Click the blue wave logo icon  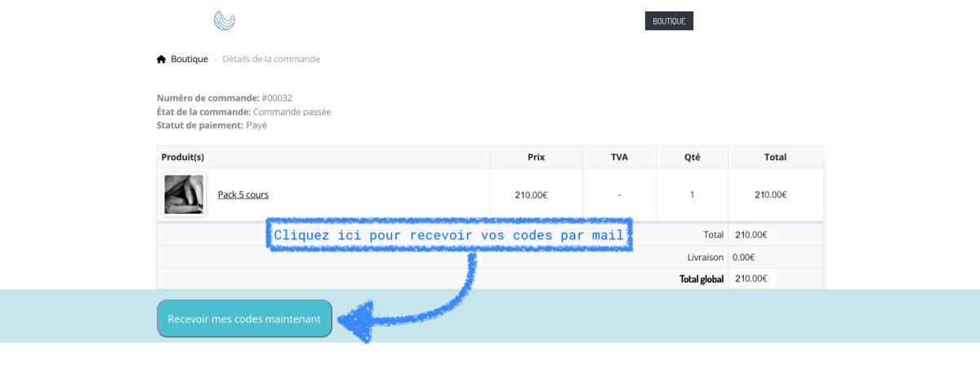coord(224,20)
